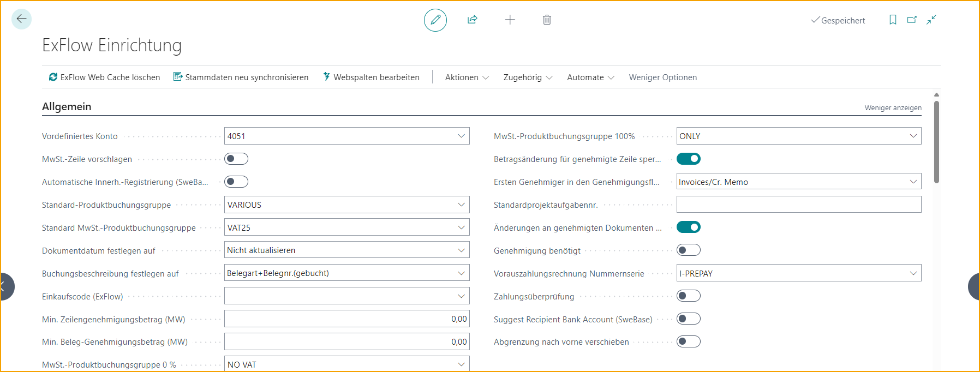Enable Abgrenzung nach vorne verschieben switch
Screen dimensions: 980x372
(689, 341)
